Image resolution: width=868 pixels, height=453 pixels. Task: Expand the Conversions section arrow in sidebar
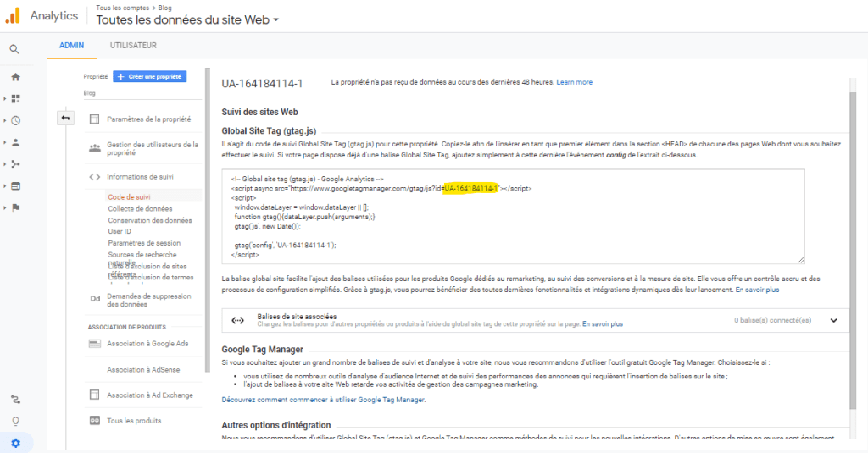5,208
